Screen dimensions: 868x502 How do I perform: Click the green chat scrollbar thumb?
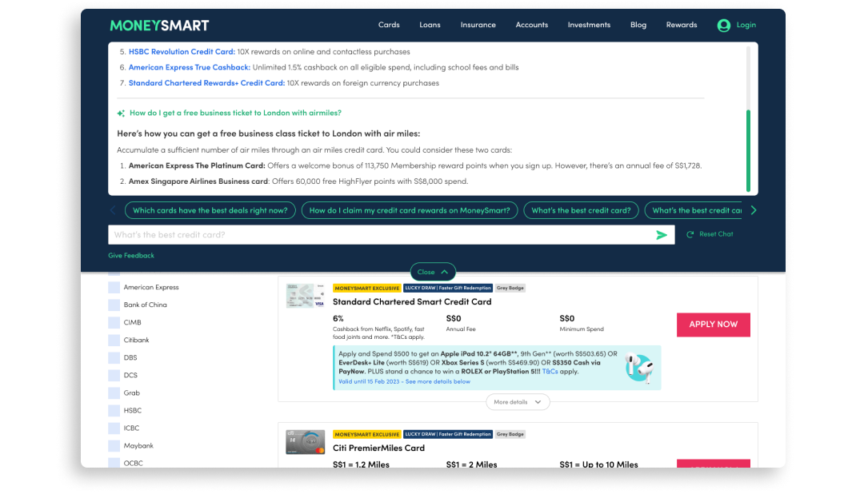point(749,150)
